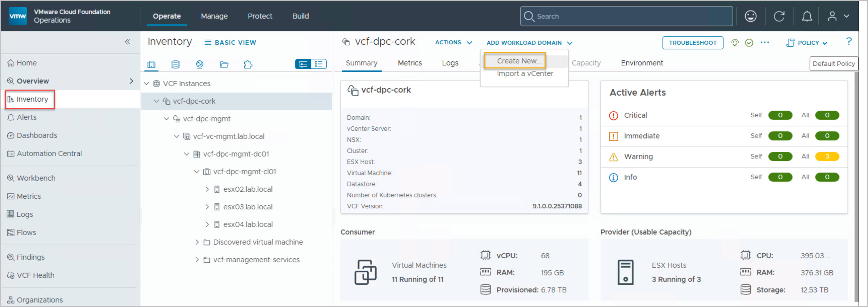Expand the Discovered virtual machine folder
The image size is (868, 307).
tap(197, 242)
